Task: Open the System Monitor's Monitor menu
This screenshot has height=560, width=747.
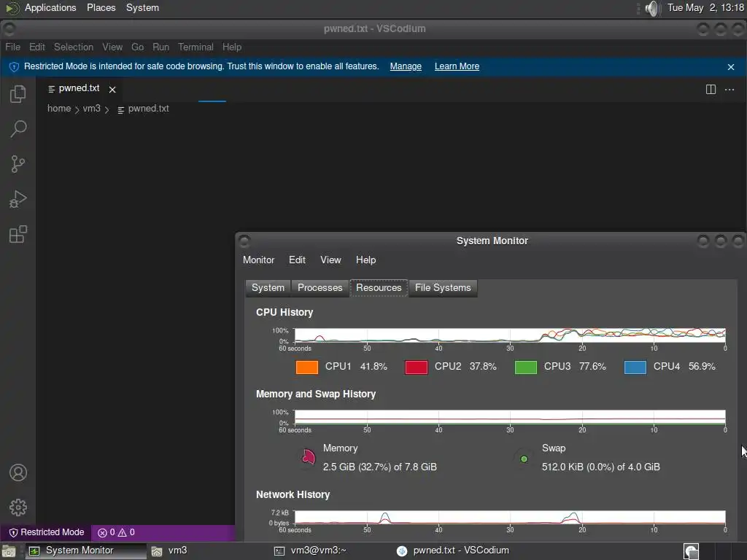Action: pyautogui.click(x=259, y=260)
